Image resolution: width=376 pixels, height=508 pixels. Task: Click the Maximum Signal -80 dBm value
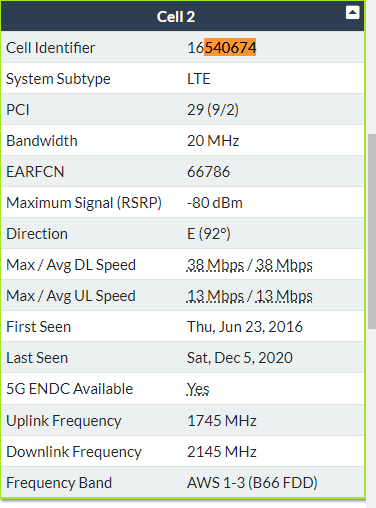pos(215,203)
